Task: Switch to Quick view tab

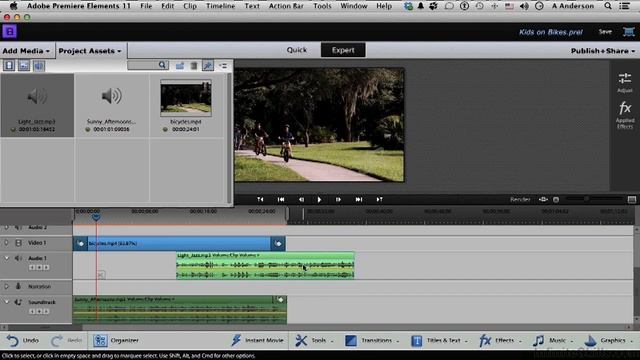Action: 296,50
